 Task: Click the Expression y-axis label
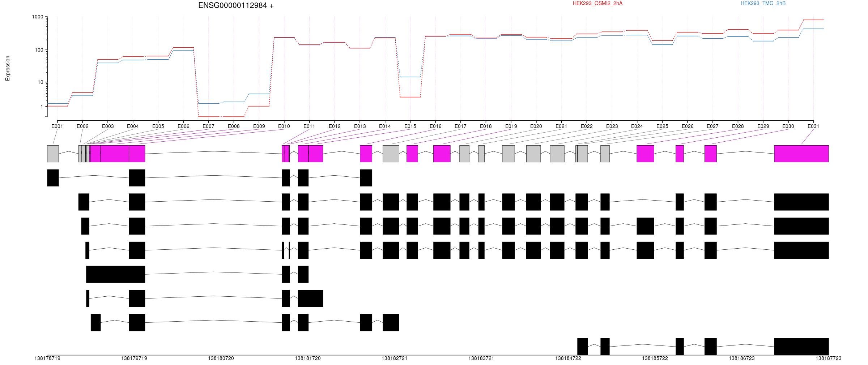coord(8,68)
